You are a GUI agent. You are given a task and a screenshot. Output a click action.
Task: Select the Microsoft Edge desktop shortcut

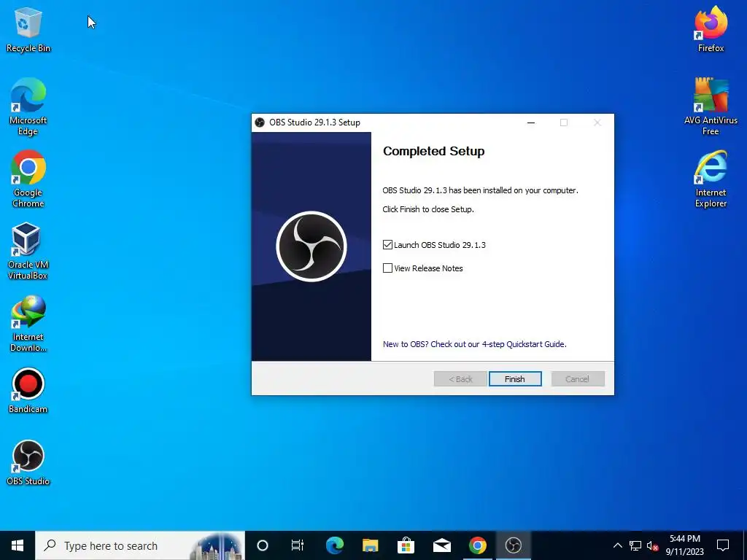pyautogui.click(x=28, y=106)
